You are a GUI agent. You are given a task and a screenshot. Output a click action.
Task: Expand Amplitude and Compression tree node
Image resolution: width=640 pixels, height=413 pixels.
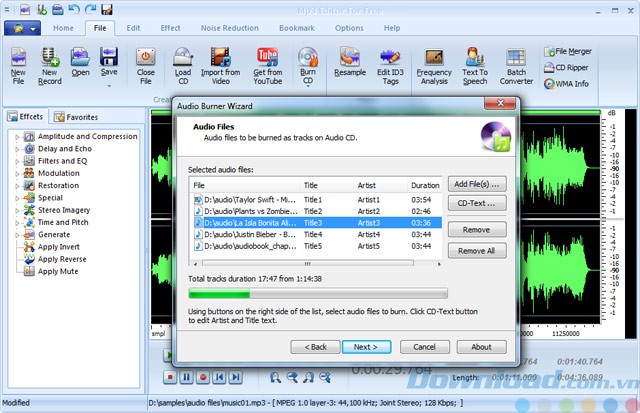click(17, 137)
